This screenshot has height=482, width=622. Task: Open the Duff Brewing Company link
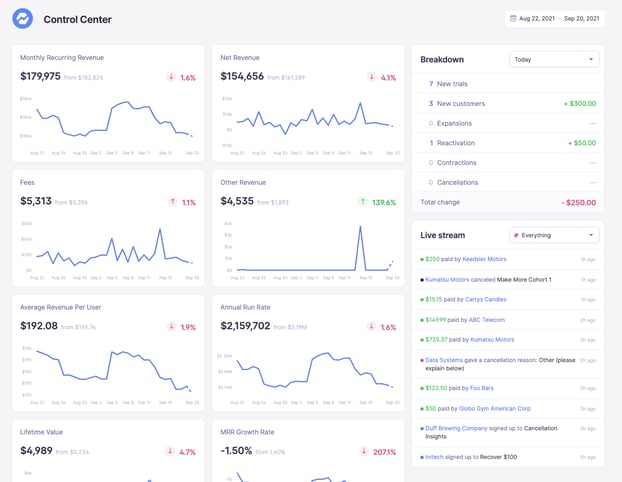tap(456, 428)
